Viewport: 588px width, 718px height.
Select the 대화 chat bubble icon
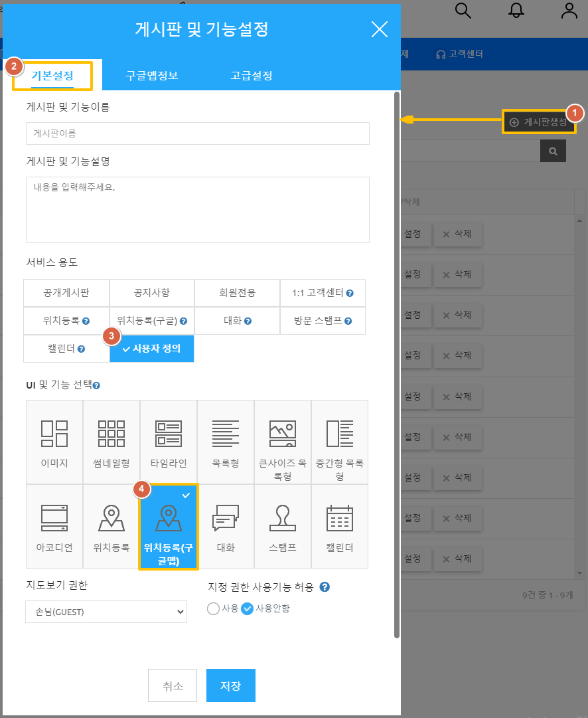[x=226, y=519]
